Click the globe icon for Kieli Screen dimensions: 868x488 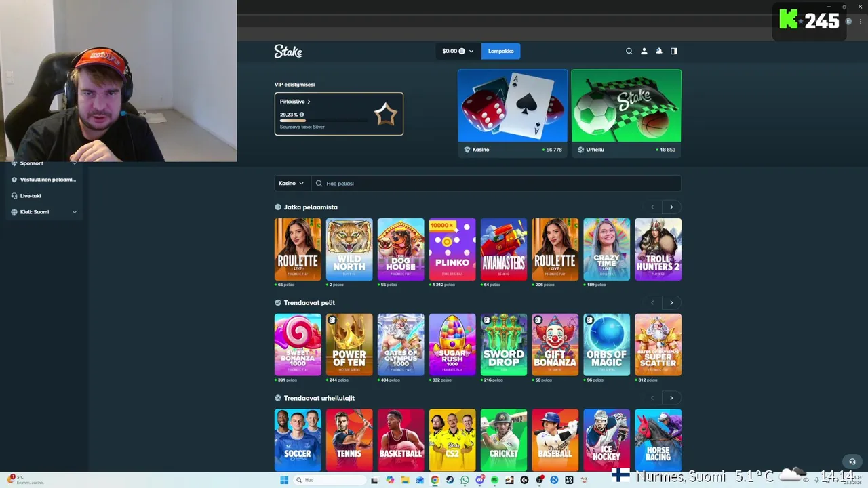point(14,212)
